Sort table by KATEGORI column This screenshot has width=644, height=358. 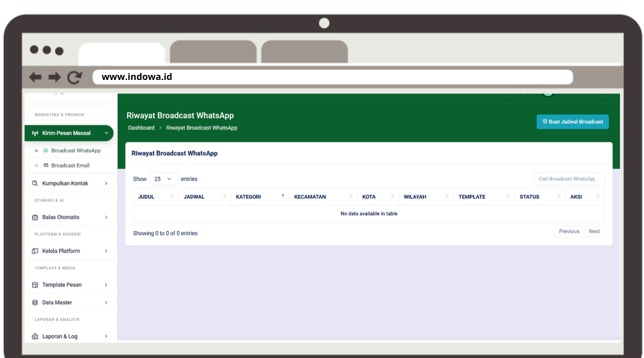pyautogui.click(x=260, y=197)
